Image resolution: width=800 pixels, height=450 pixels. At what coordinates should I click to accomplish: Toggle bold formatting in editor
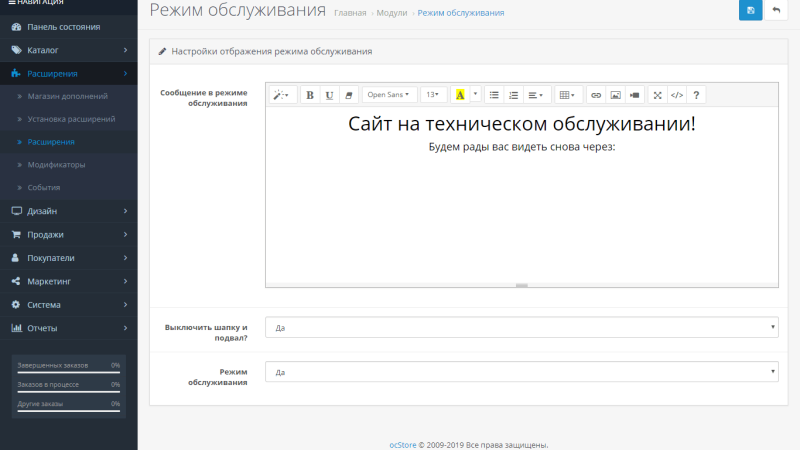(310, 95)
